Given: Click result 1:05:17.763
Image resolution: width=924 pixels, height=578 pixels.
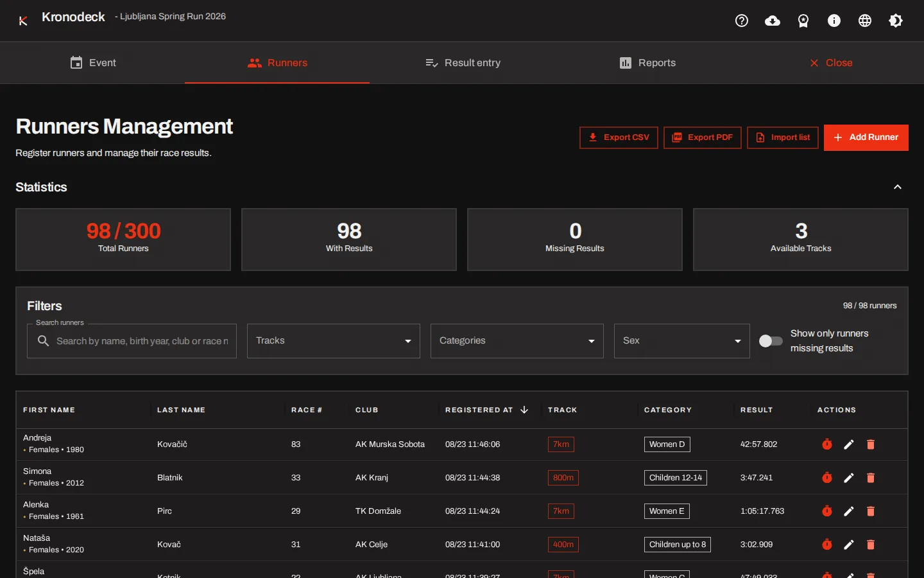Looking at the screenshot, I should 762,511.
